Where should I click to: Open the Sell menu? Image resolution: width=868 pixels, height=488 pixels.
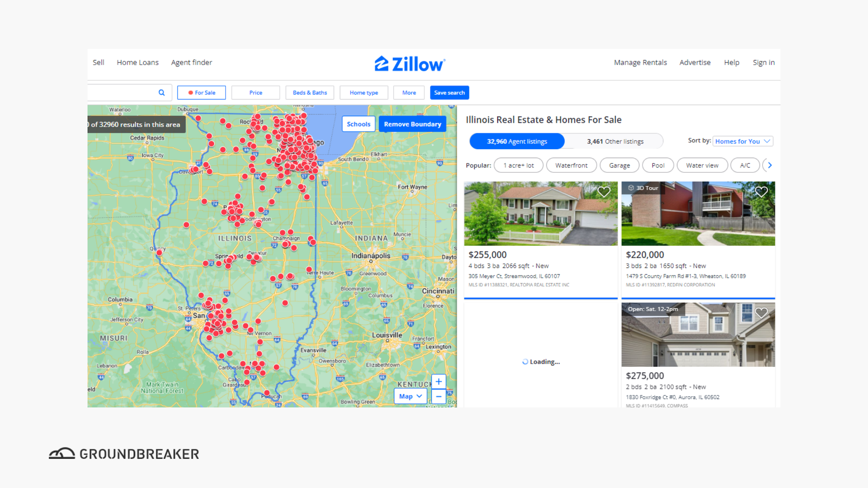(x=99, y=62)
